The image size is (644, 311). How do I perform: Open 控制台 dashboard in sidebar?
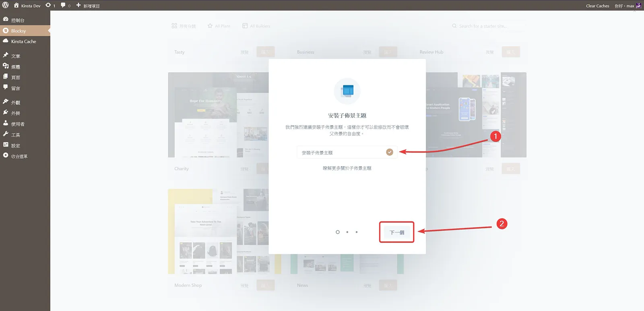(25, 20)
